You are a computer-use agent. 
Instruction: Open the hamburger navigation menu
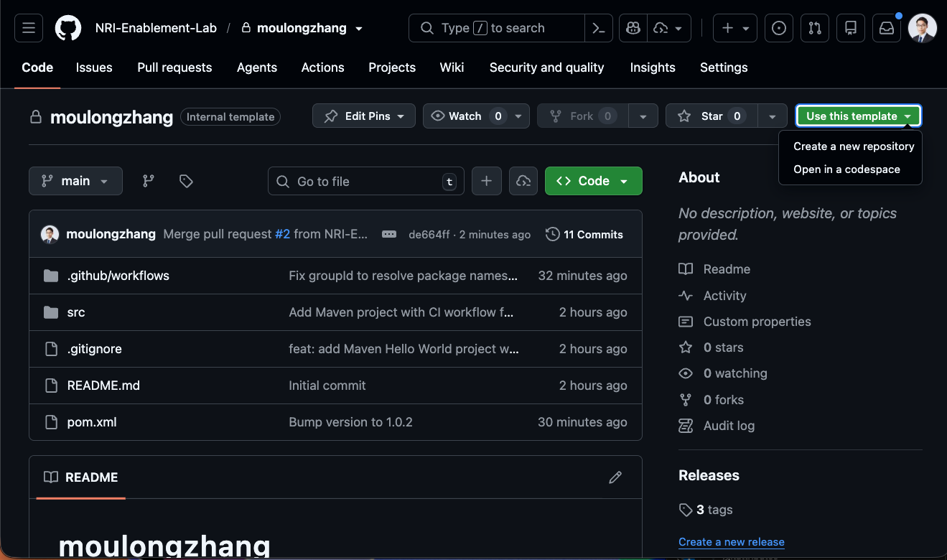pos(29,28)
